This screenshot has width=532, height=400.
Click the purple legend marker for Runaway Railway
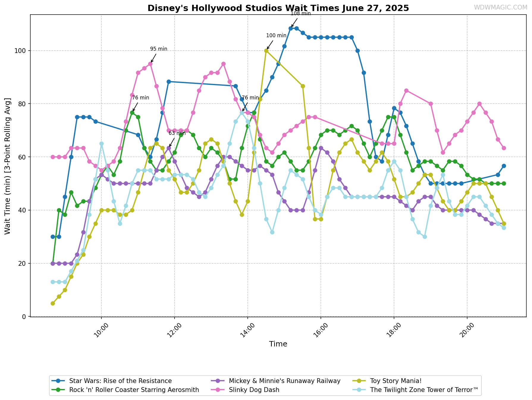[x=218, y=381]
